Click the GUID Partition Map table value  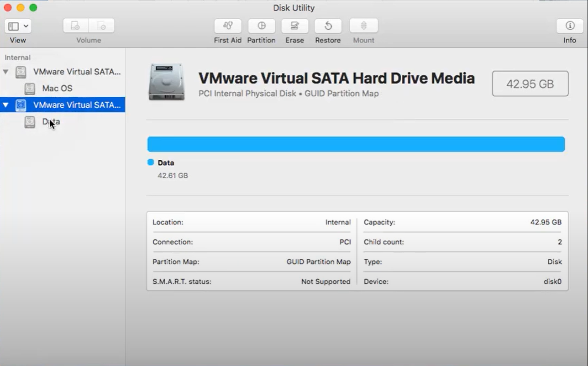(319, 262)
